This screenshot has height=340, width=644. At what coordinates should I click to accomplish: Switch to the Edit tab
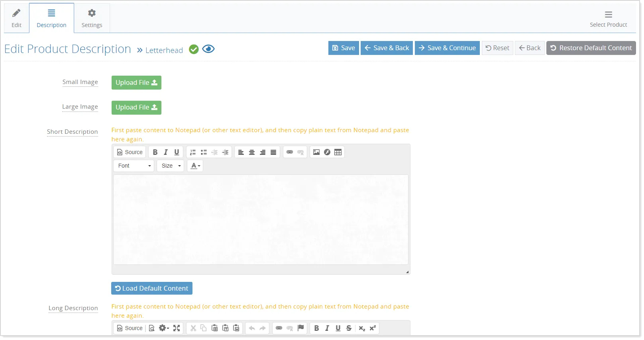tap(16, 19)
